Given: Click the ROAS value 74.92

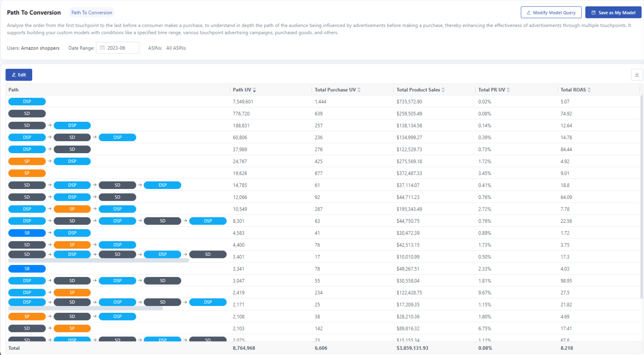Looking at the screenshot, I should [566, 114].
